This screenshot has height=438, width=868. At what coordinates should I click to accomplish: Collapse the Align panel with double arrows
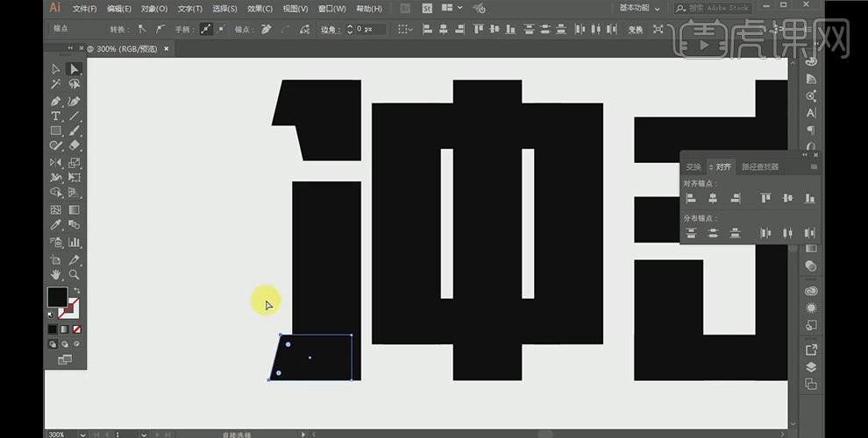coord(806,155)
